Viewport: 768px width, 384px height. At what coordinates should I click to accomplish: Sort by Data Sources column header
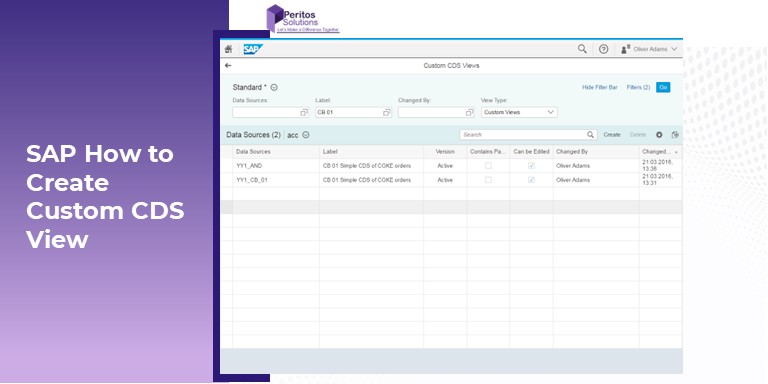276,152
